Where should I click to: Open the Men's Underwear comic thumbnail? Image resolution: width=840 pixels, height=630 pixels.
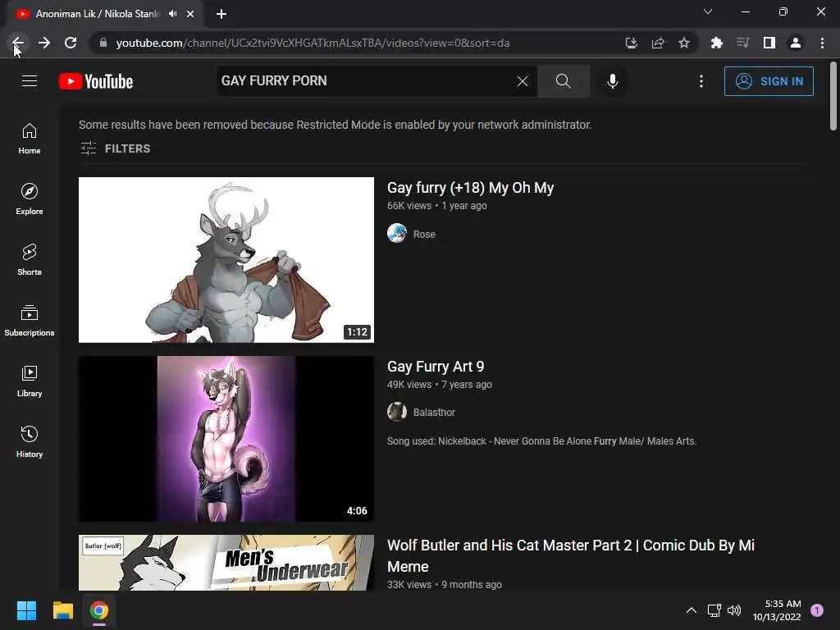point(226,563)
